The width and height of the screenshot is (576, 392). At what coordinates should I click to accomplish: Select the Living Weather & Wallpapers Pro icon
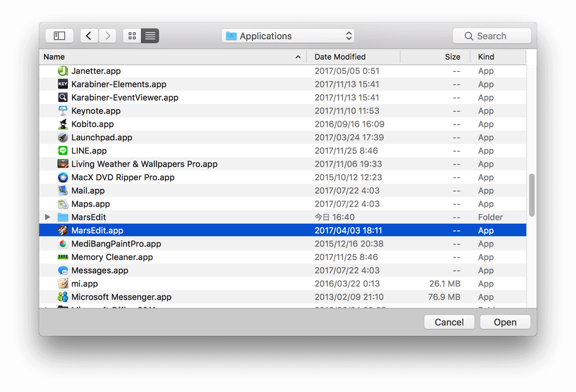click(x=63, y=164)
